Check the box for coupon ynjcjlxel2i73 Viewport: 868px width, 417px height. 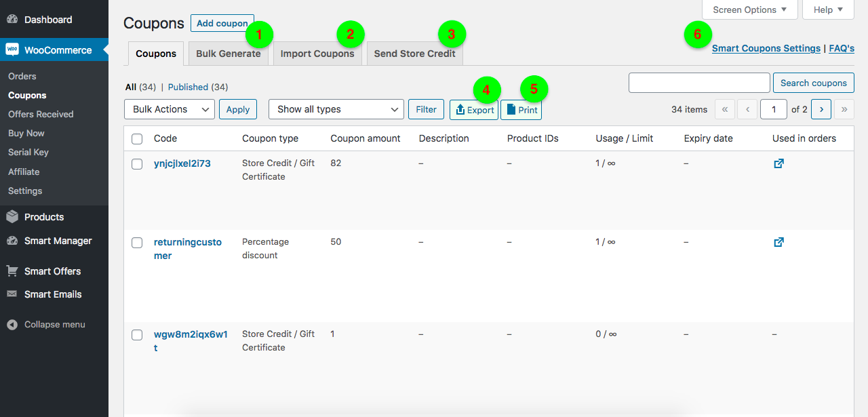coord(137,164)
